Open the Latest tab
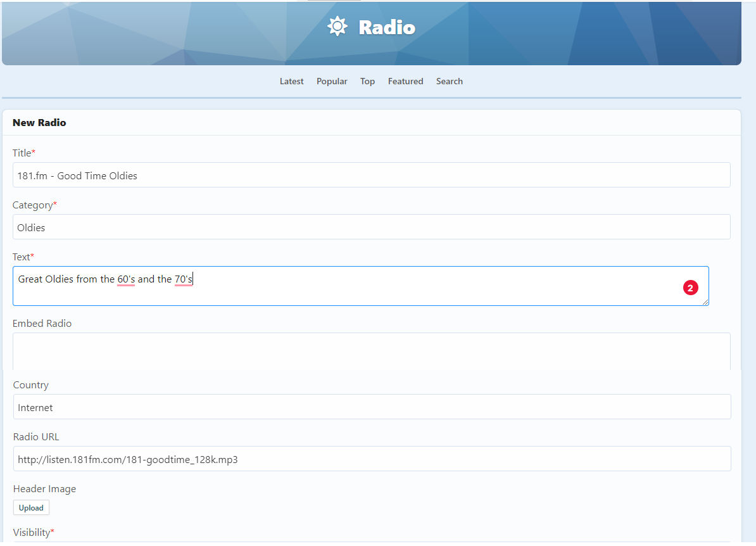The height and width of the screenshot is (546, 756). coord(291,81)
